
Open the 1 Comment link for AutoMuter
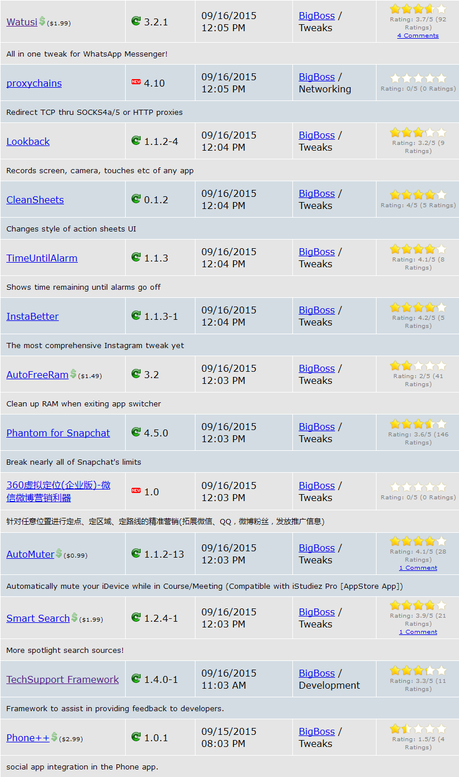[x=418, y=568]
